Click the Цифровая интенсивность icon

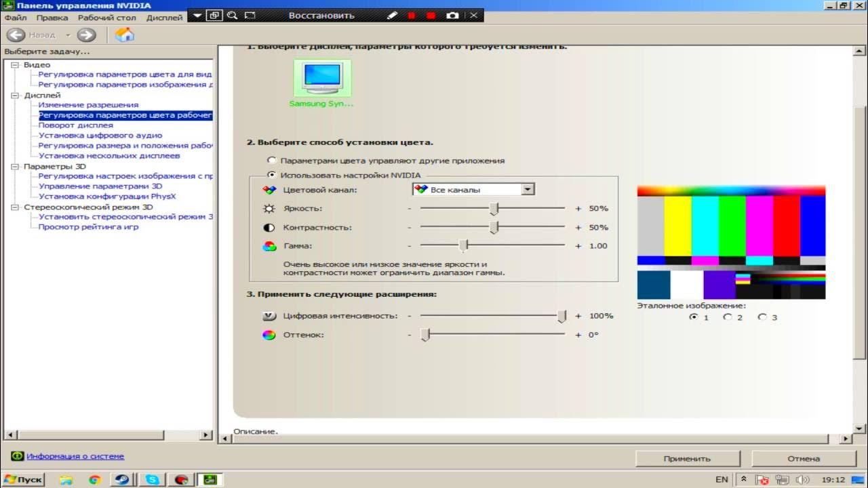click(269, 316)
